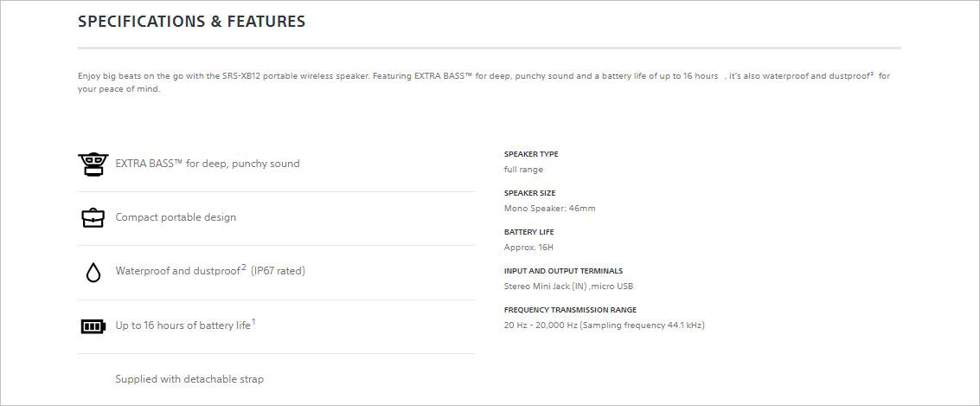Click the water drop waterproof icon
The image size is (980, 406).
point(93,272)
